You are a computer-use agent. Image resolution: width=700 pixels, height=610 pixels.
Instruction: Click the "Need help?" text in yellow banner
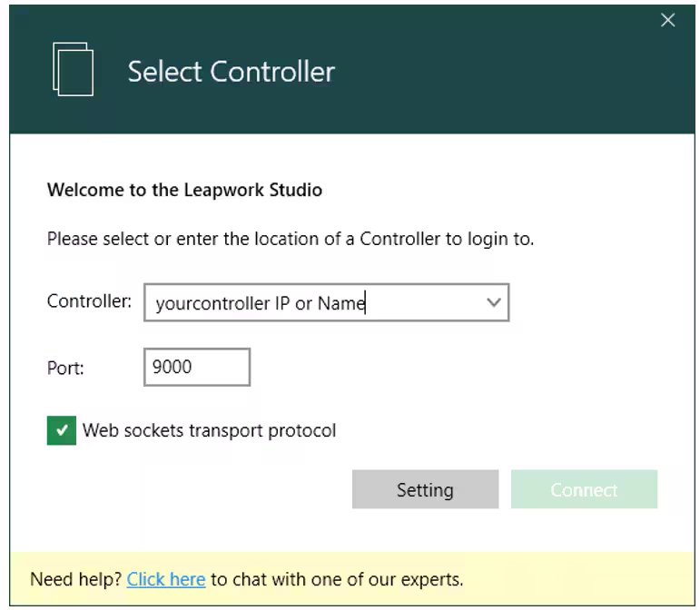[x=76, y=579]
